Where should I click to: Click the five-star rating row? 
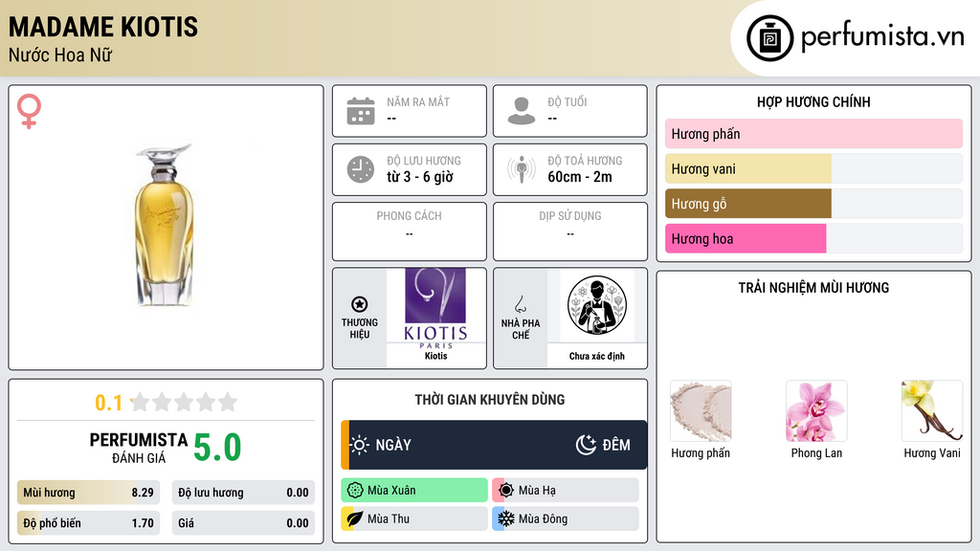[x=185, y=403]
